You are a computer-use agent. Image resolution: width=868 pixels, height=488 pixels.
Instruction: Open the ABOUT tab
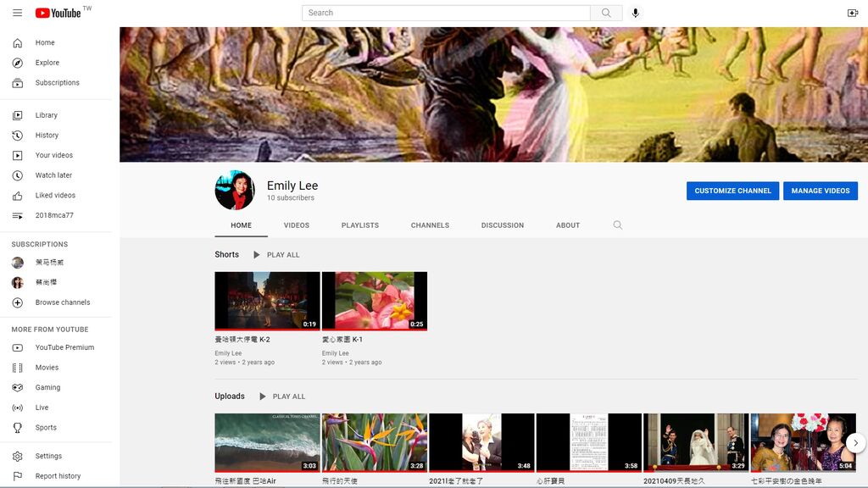(568, 225)
